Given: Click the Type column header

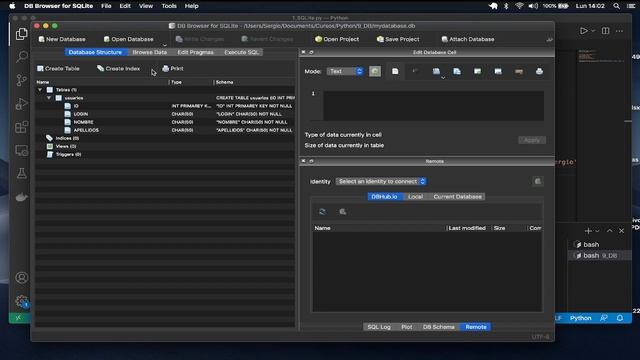Looking at the screenshot, I should [191, 82].
